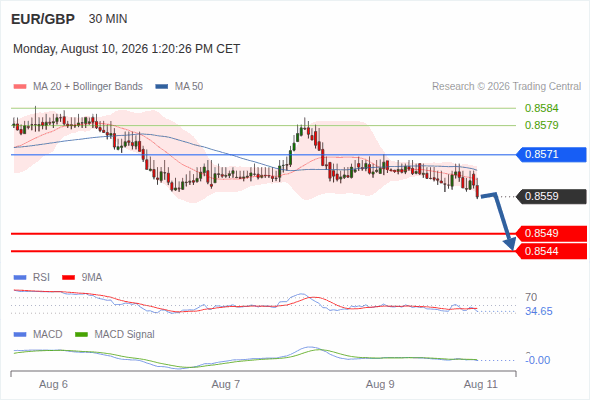Click the red 0.8549 support price tag
Screen dimensions: 590x400
pyautogui.click(x=551, y=234)
